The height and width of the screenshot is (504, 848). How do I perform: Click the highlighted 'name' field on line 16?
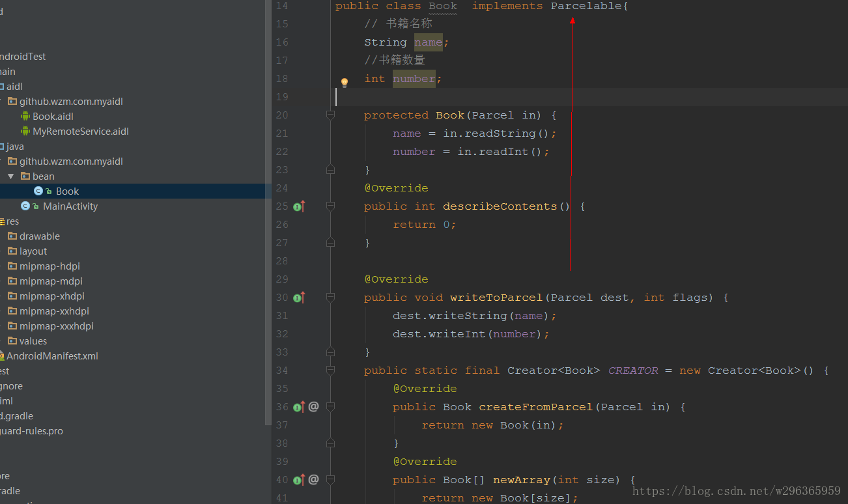coord(429,42)
